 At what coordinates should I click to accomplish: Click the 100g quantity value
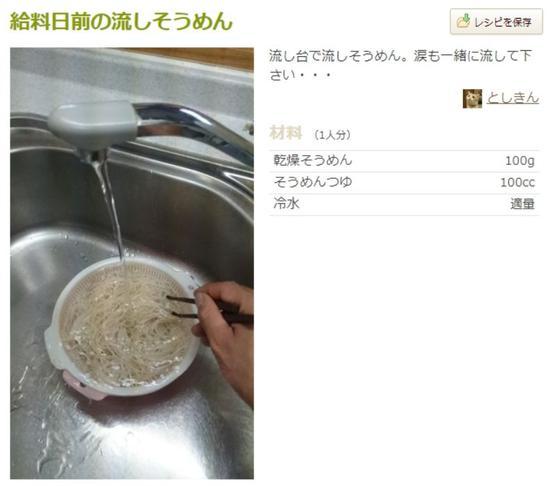point(519,161)
